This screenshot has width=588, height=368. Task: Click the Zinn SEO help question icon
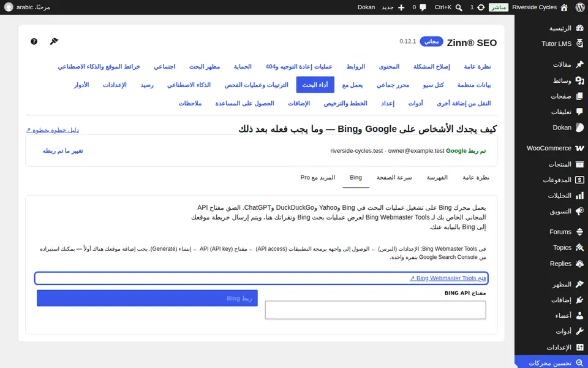tap(34, 41)
